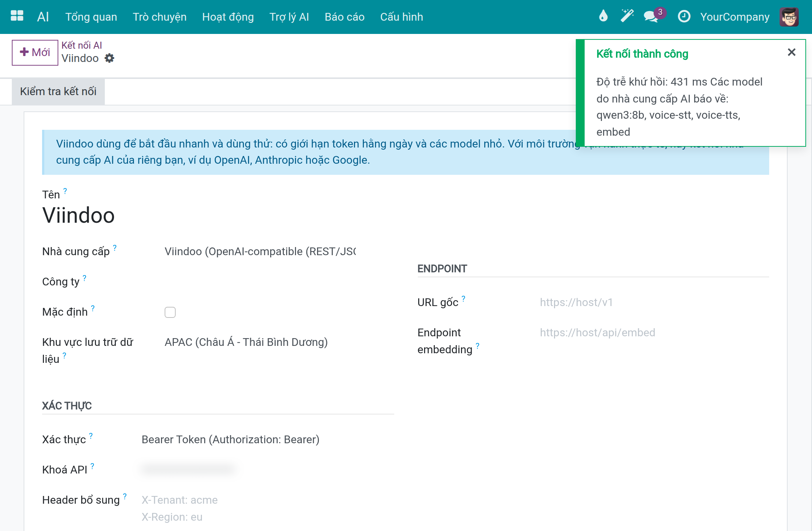Open the gear actions menu beside Viindoo
Screen dimensions: 812x531
point(110,58)
